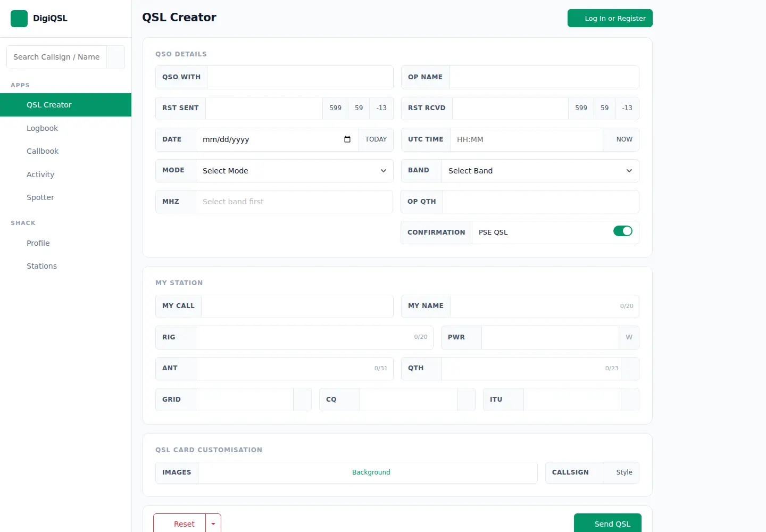This screenshot has width=766, height=532.
Task: Focus the Search Callsign / Name field
Action: (x=57, y=57)
